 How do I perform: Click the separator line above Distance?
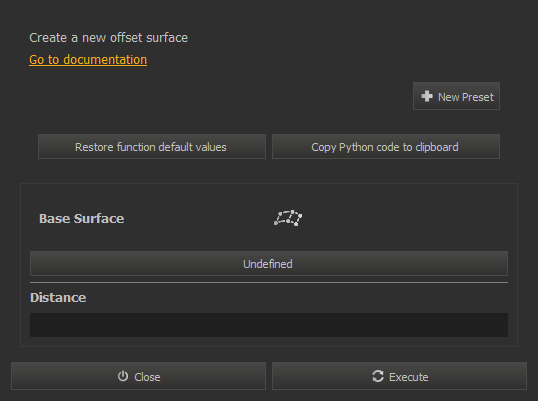tap(269, 282)
